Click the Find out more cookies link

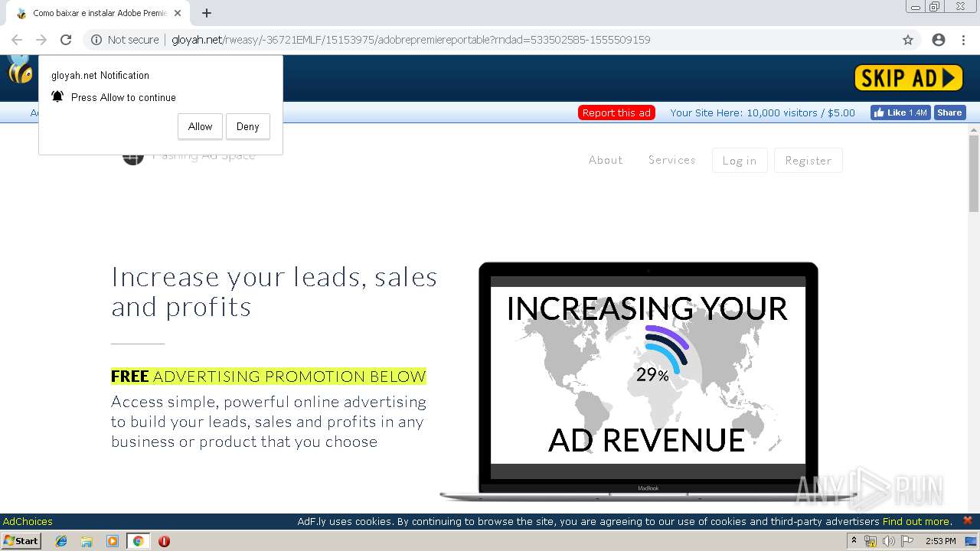917,522
